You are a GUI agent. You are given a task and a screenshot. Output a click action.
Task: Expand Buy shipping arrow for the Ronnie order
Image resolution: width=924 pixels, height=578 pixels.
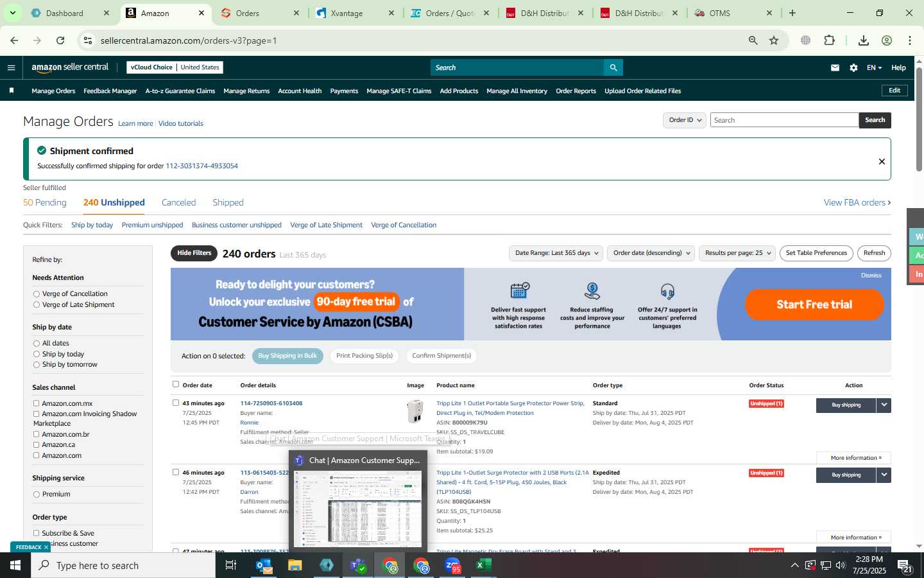click(x=884, y=405)
